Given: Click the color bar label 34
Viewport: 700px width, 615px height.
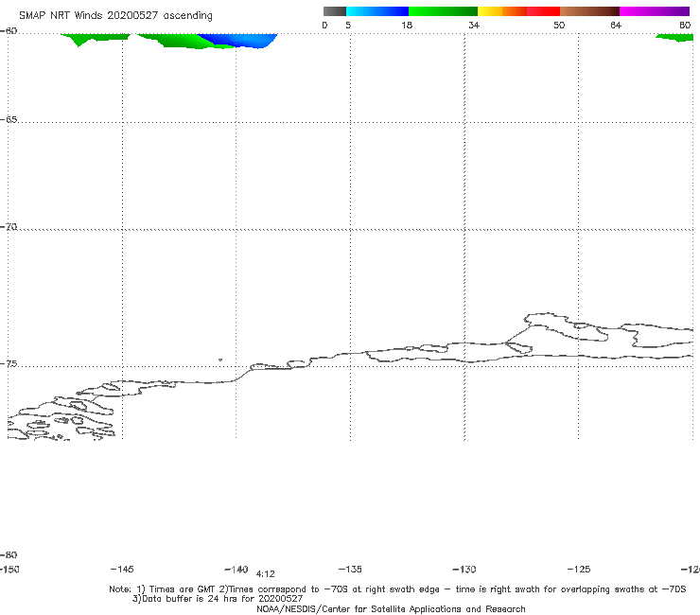Looking at the screenshot, I should pos(474,25).
